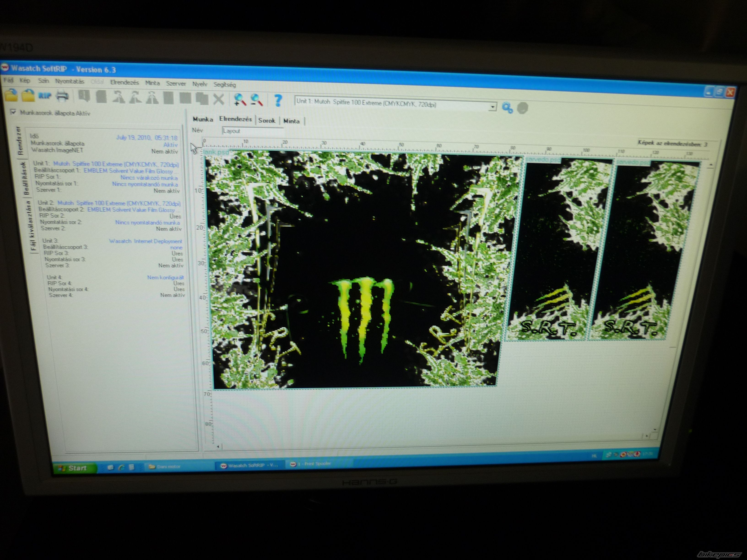Open the Nyomtatás menu
This screenshot has height=560, width=747.
[70, 81]
